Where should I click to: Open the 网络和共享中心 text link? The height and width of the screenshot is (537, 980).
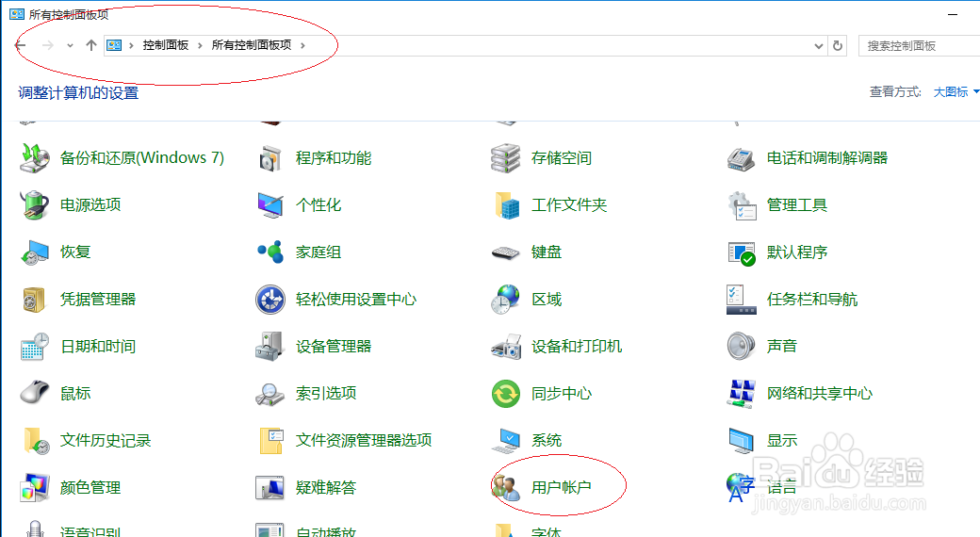tap(820, 393)
